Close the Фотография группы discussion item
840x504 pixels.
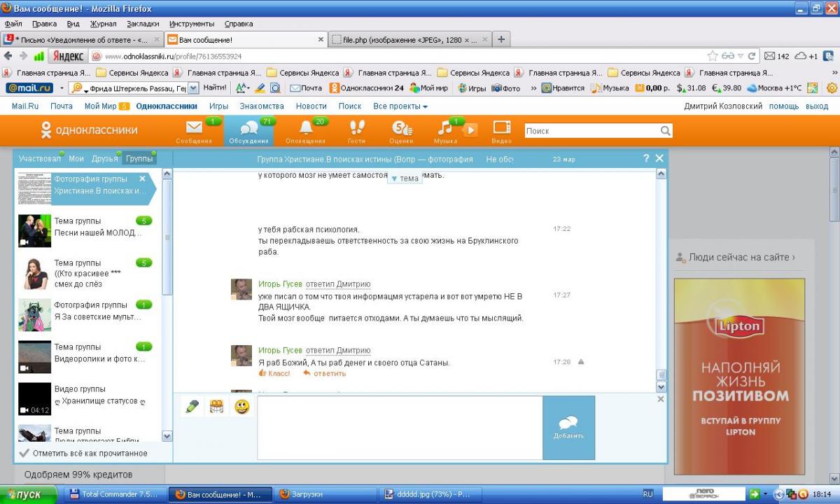(x=143, y=178)
